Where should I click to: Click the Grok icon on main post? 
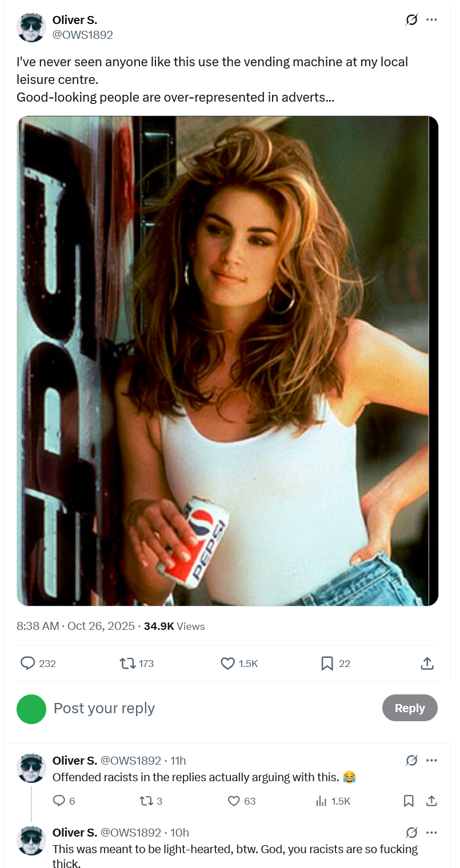(x=411, y=20)
